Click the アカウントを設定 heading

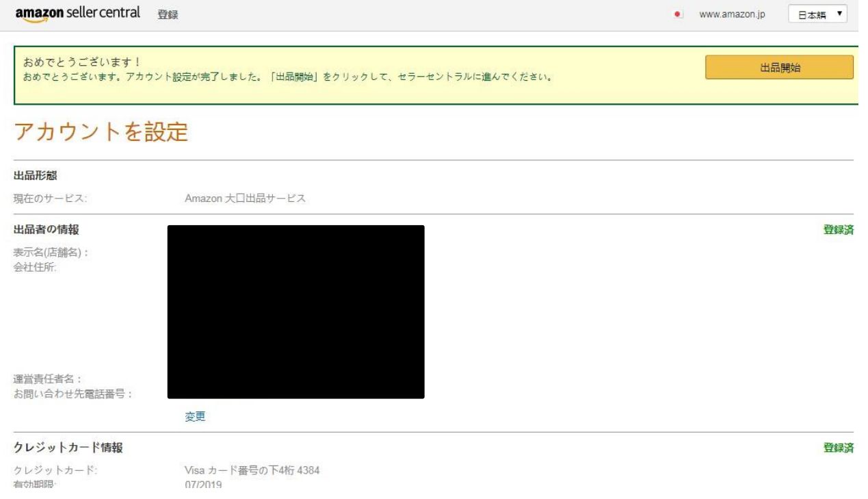(101, 132)
